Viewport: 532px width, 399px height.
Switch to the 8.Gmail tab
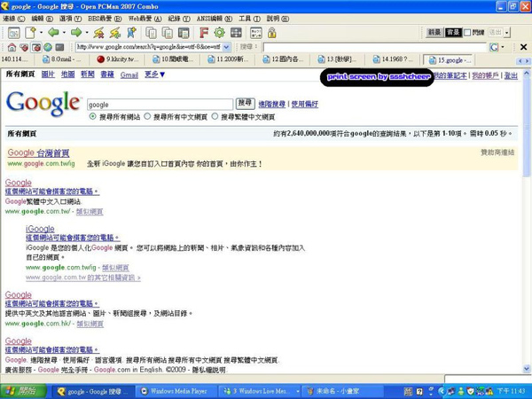61,59
